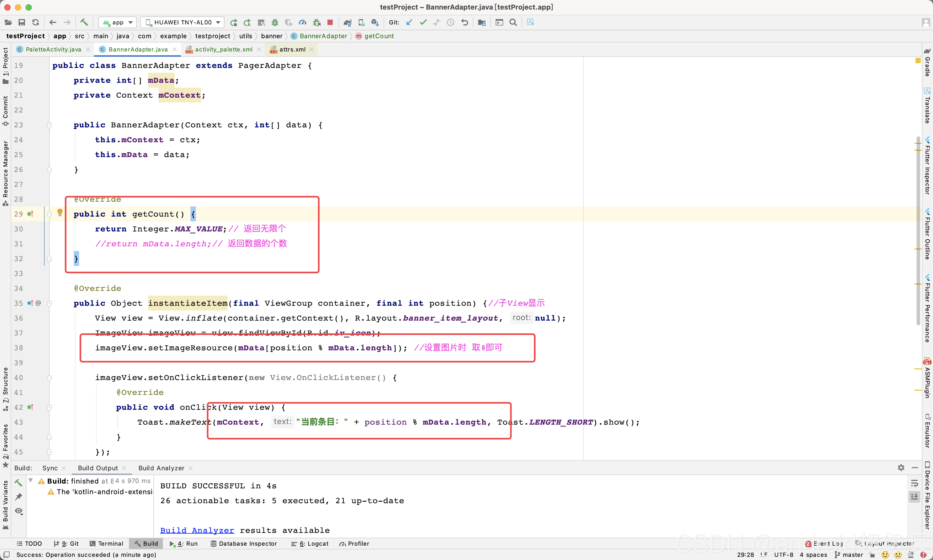Click override gutter marker at line 42

click(30, 407)
